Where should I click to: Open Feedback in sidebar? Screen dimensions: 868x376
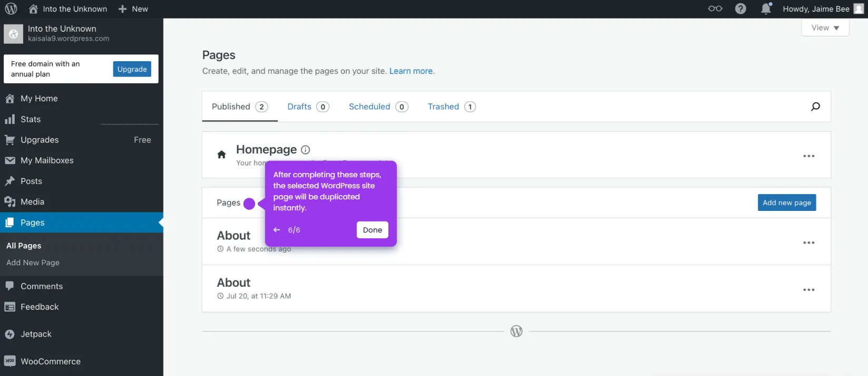[x=82, y=307]
